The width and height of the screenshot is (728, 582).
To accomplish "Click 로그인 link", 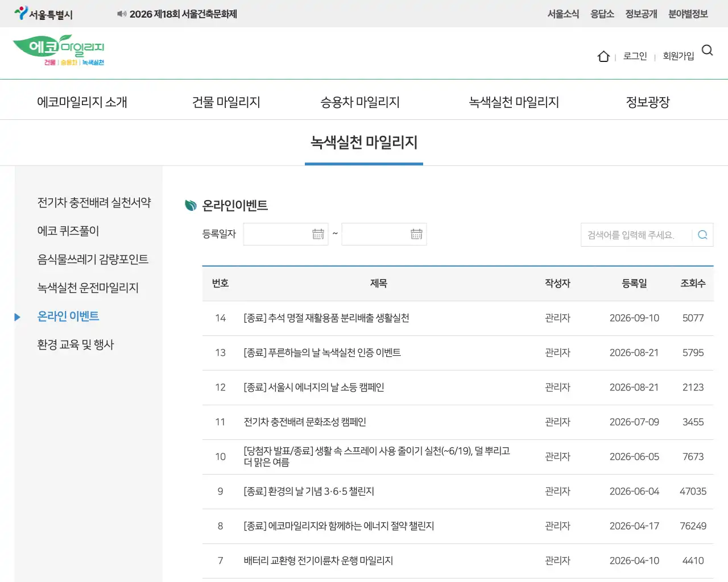I will tap(635, 56).
